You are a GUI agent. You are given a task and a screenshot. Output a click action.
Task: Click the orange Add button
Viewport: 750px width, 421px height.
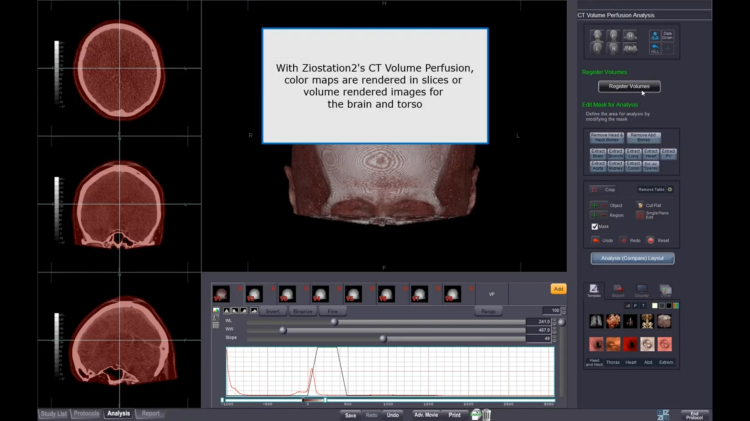pyautogui.click(x=558, y=289)
